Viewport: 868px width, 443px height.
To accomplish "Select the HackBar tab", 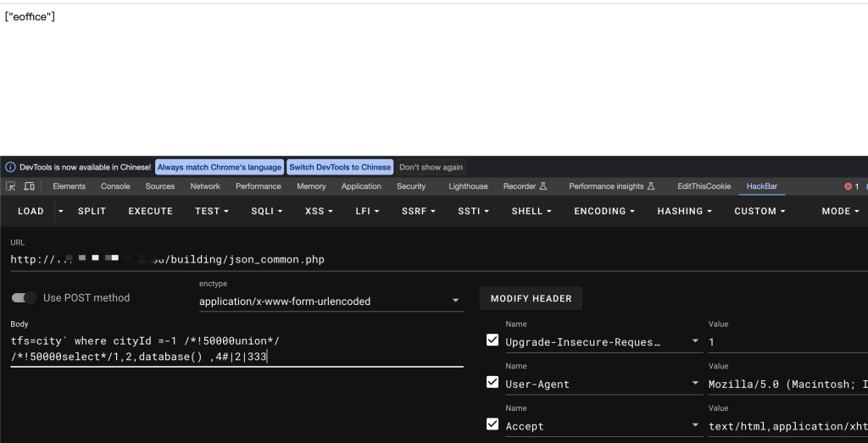I will click(762, 186).
